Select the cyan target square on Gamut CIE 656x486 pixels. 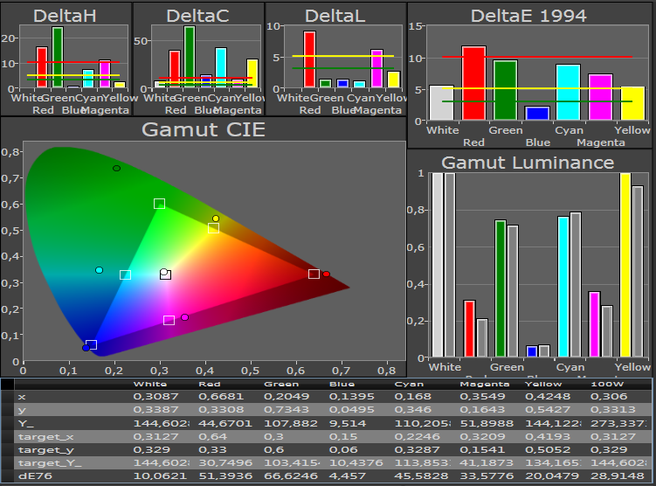126,275
